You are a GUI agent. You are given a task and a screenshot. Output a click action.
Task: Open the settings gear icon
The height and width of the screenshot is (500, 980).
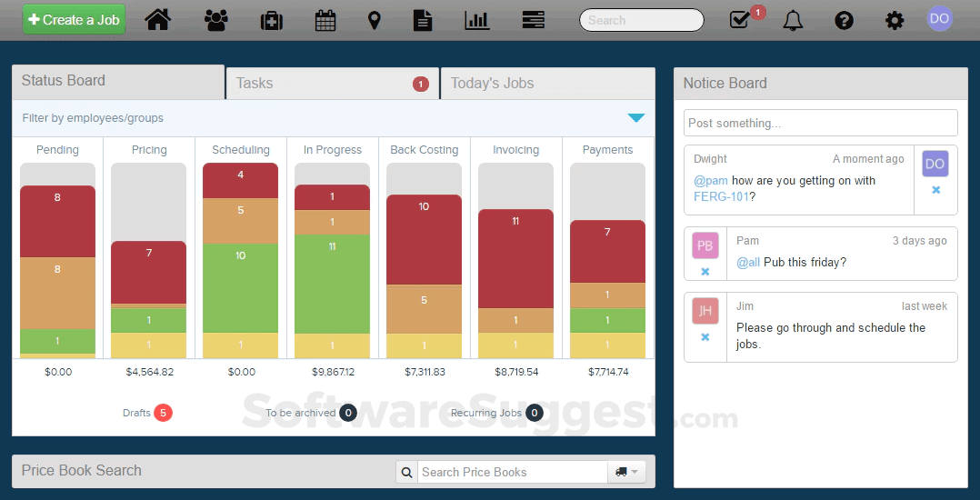[x=895, y=20]
